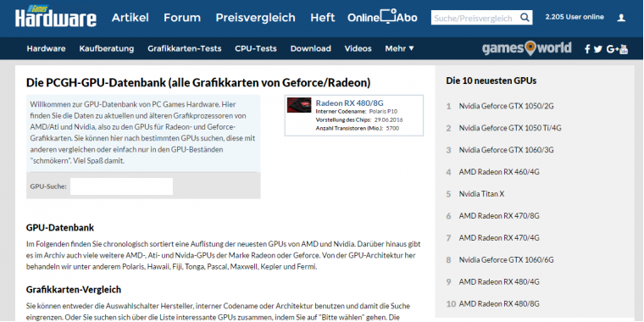Click the 2.205 User online text

pos(575,17)
